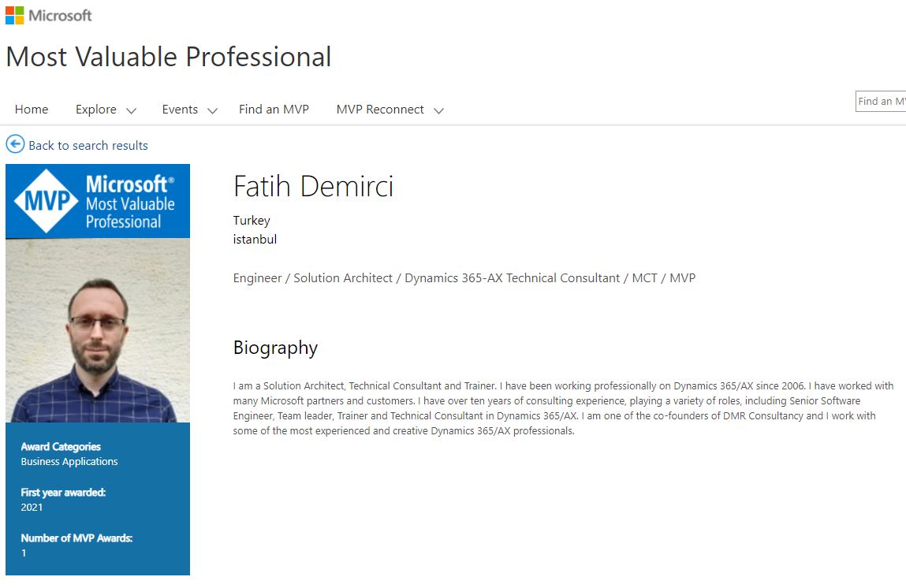906x588 pixels.
Task: Focus the Find an MVP search box
Action: point(881,101)
